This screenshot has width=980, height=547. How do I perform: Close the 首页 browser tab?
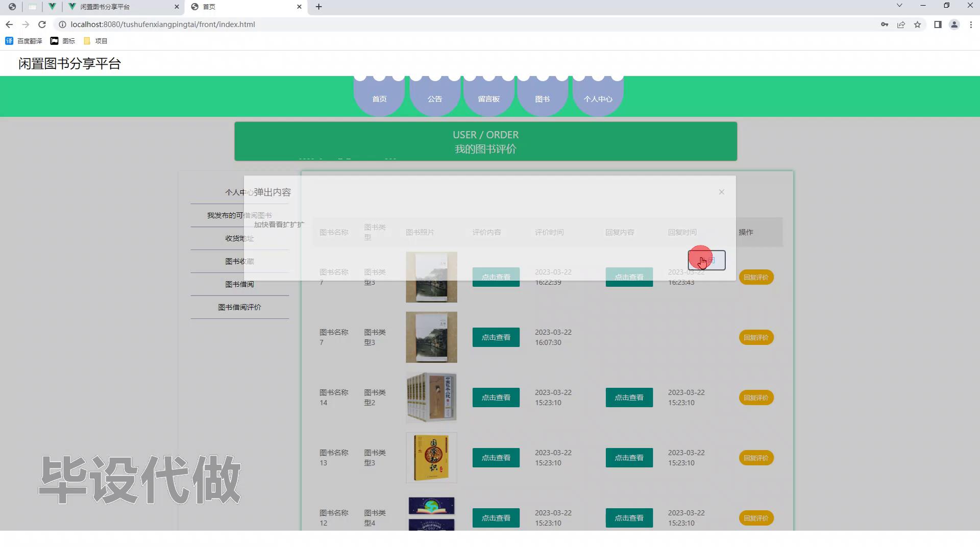tap(300, 7)
